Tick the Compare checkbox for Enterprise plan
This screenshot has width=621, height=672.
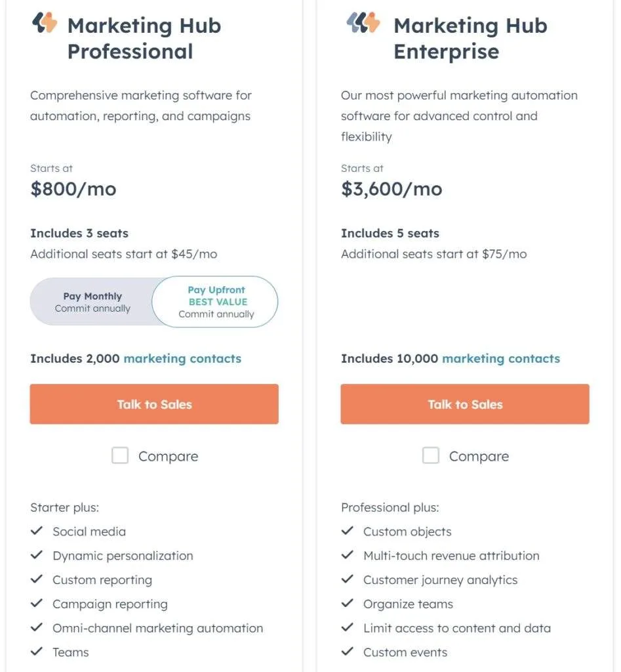[431, 455]
